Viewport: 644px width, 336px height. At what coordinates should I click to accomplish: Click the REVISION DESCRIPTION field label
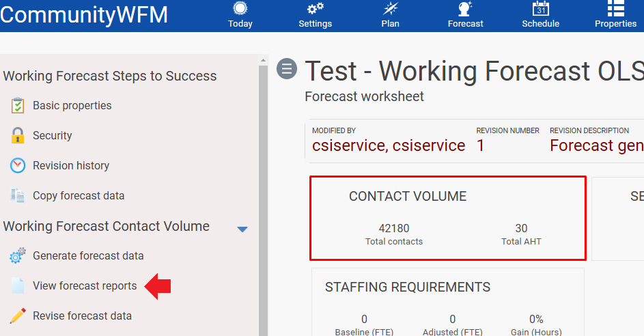point(589,130)
